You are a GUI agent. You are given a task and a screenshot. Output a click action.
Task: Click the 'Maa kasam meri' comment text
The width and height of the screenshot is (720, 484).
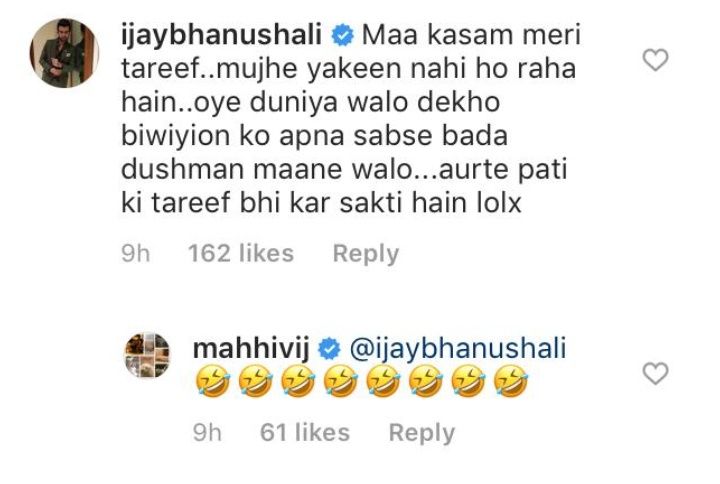(472, 36)
